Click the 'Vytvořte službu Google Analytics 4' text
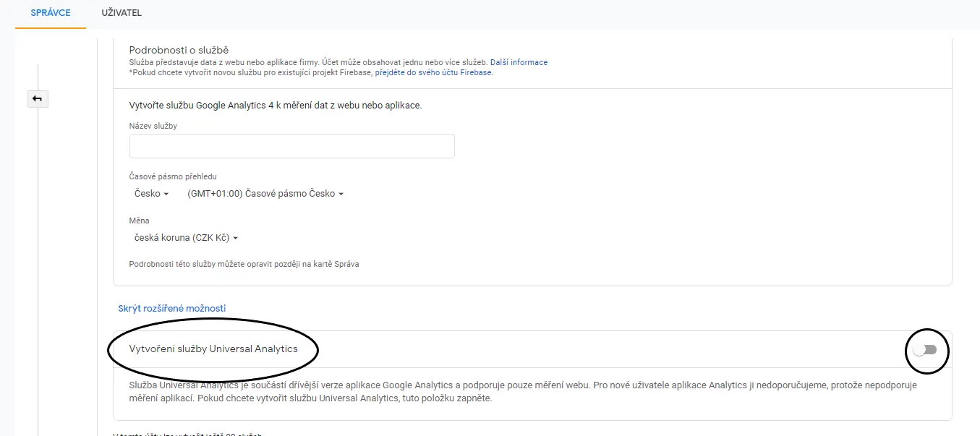Image resolution: width=980 pixels, height=436 pixels. (x=276, y=106)
